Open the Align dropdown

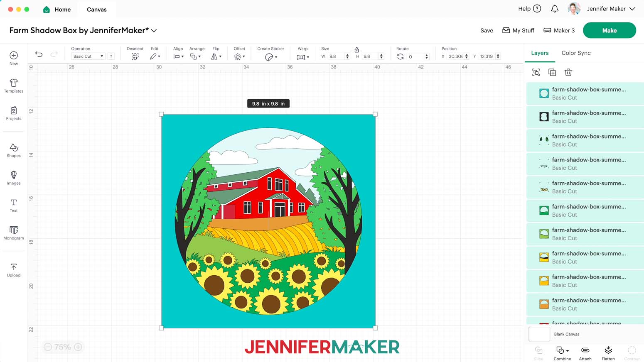coord(178,56)
